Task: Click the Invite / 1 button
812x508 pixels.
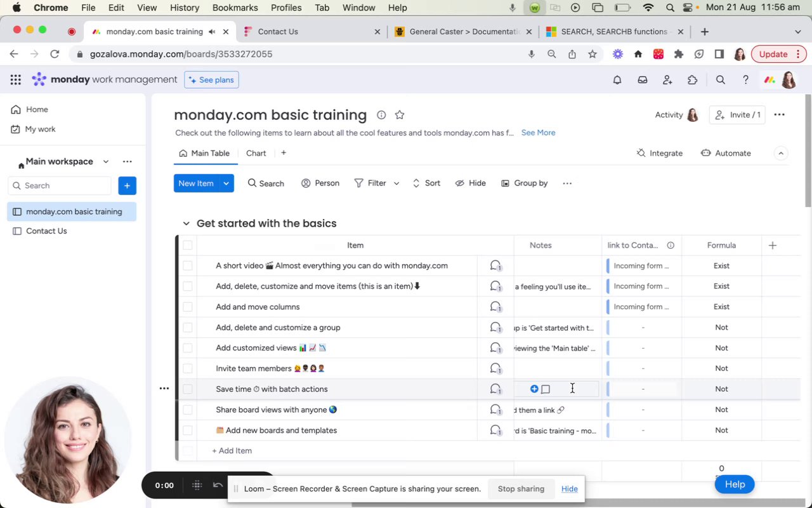Action: coord(737,115)
